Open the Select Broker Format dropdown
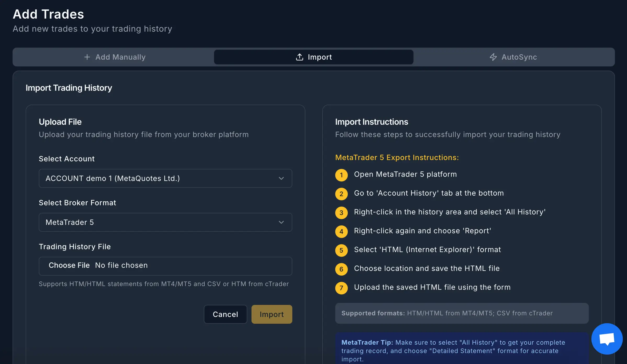The width and height of the screenshot is (627, 364). (165, 222)
